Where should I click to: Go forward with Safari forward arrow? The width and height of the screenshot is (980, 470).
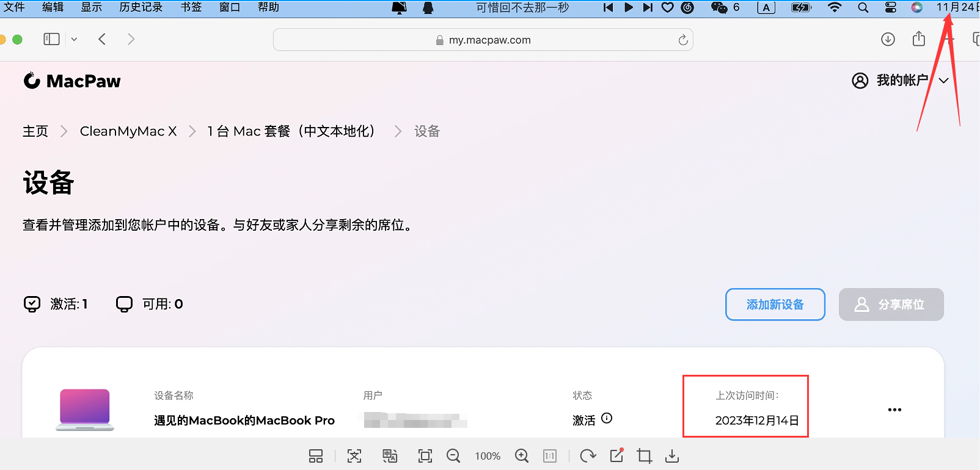[x=131, y=39]
